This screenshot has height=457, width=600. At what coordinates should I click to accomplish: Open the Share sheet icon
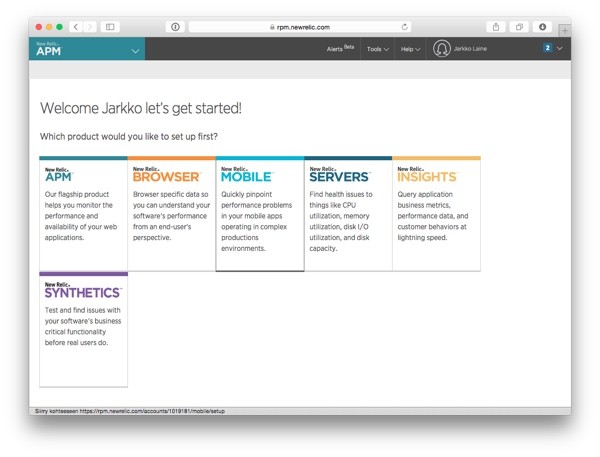(x=496, y=27)
